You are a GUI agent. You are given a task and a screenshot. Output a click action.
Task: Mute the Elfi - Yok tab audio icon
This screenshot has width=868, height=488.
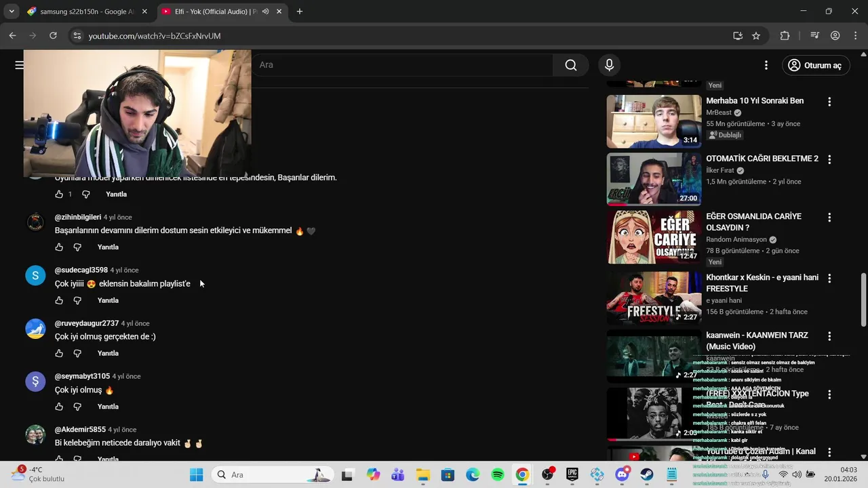click(265, 12)
